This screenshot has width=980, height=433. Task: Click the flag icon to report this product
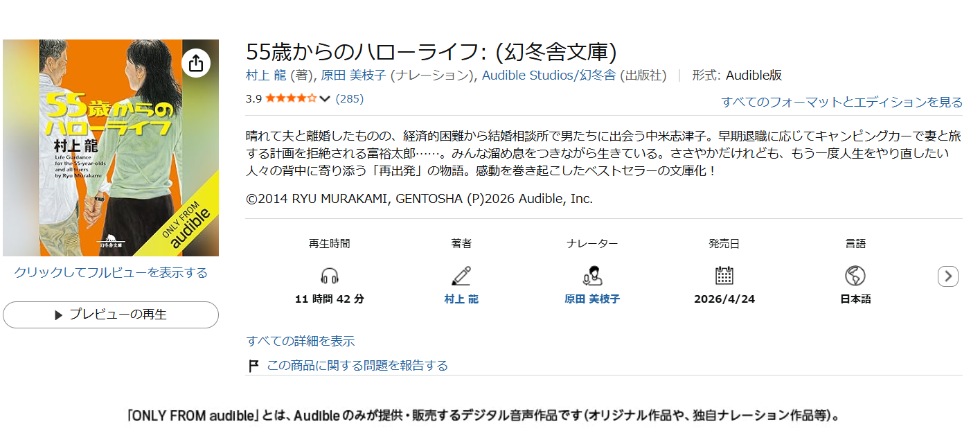coord(253,365)
